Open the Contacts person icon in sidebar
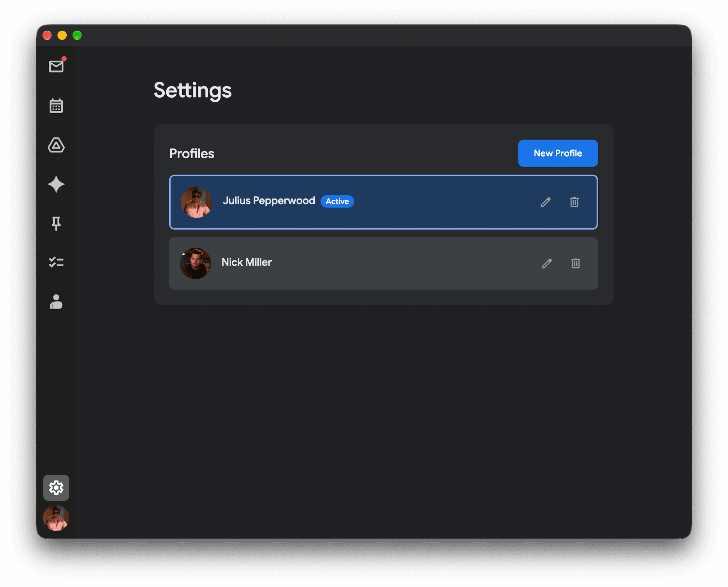 click(x=56, y=302)
